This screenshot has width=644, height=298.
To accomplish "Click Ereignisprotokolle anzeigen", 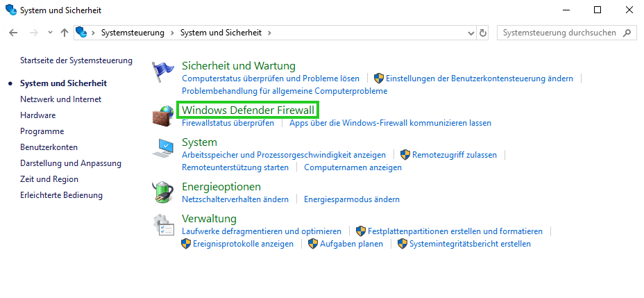I will pyautogui.click(x=243, y=244).
